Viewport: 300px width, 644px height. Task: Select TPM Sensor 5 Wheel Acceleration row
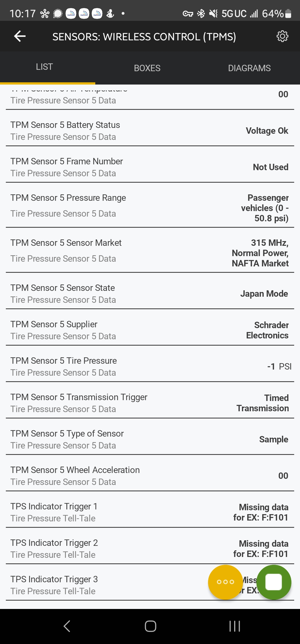(x=150, y=476)
